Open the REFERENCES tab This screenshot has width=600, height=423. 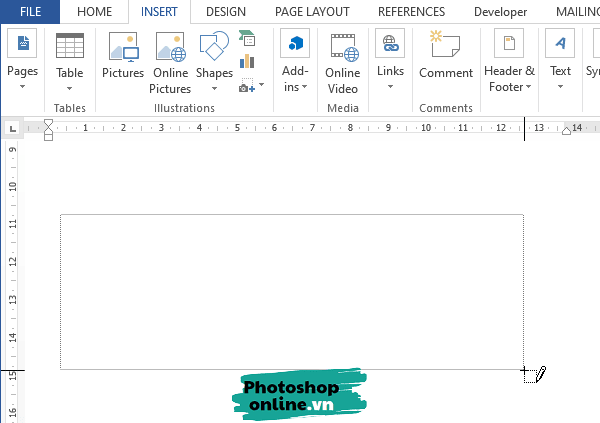coord(411,11)
